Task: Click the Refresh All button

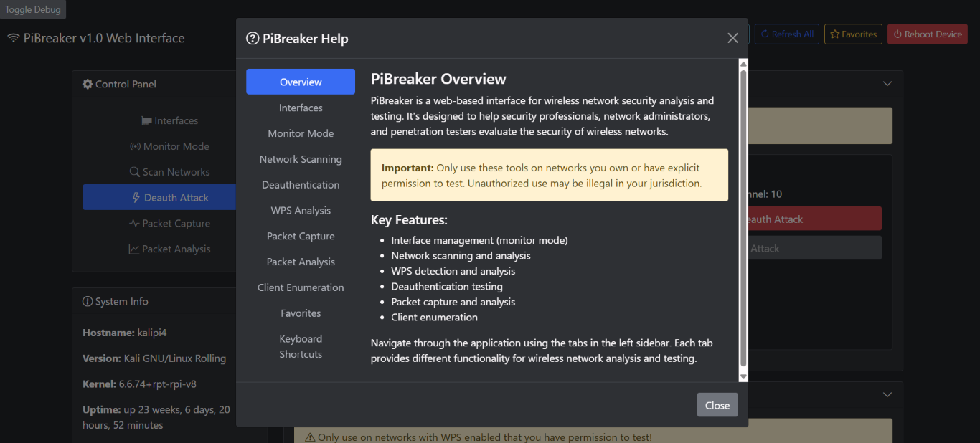Action: click(x=787, y=34)
